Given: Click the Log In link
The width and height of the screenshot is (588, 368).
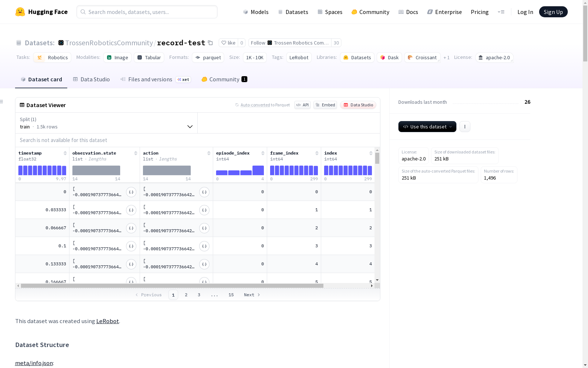Looking at the screenshot, I should click(x=525, y=12).
